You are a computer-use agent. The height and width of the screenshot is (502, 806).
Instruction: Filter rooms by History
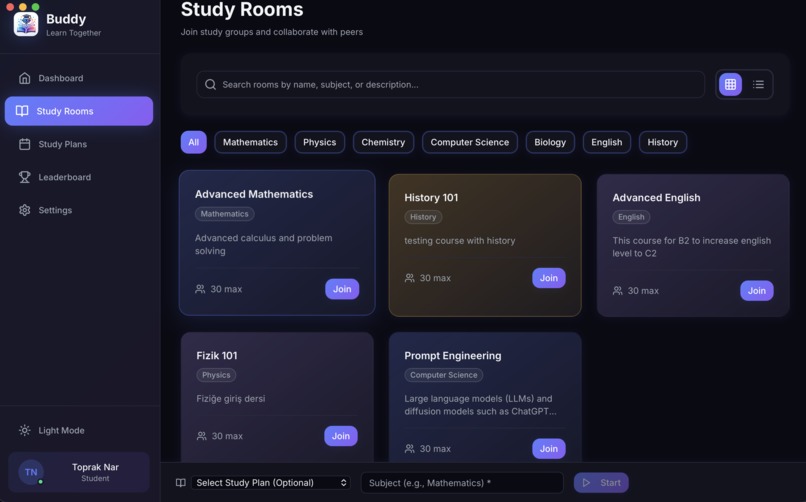click(x=663, y=142)
